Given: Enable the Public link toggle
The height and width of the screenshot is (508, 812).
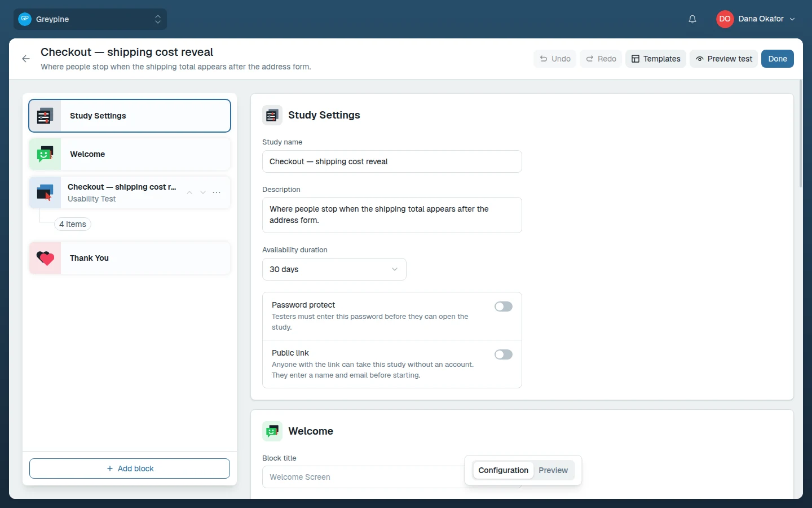Looking at the screenshot, I should pyautogui.click(x=504, y=354).
